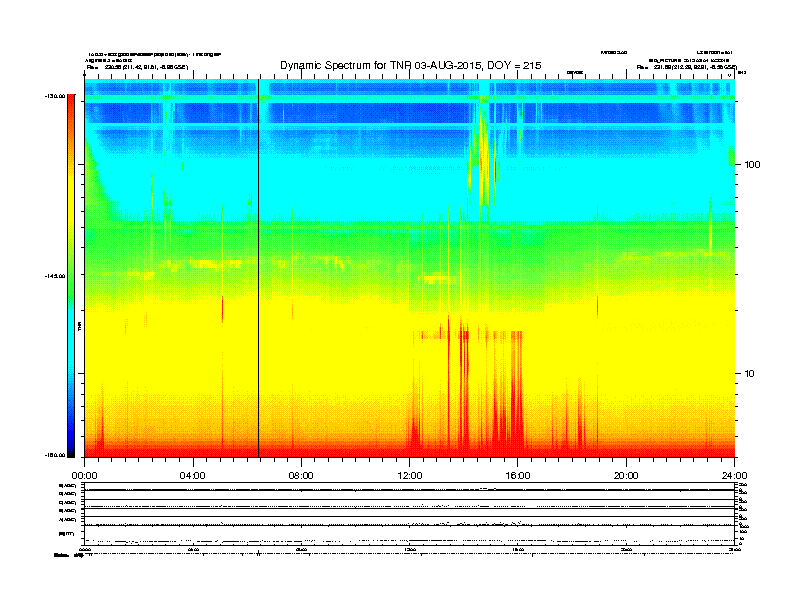This screenshot has width=792, height=612.
Task: Click the -160.00 color scale label
Action: pos(55,455)
